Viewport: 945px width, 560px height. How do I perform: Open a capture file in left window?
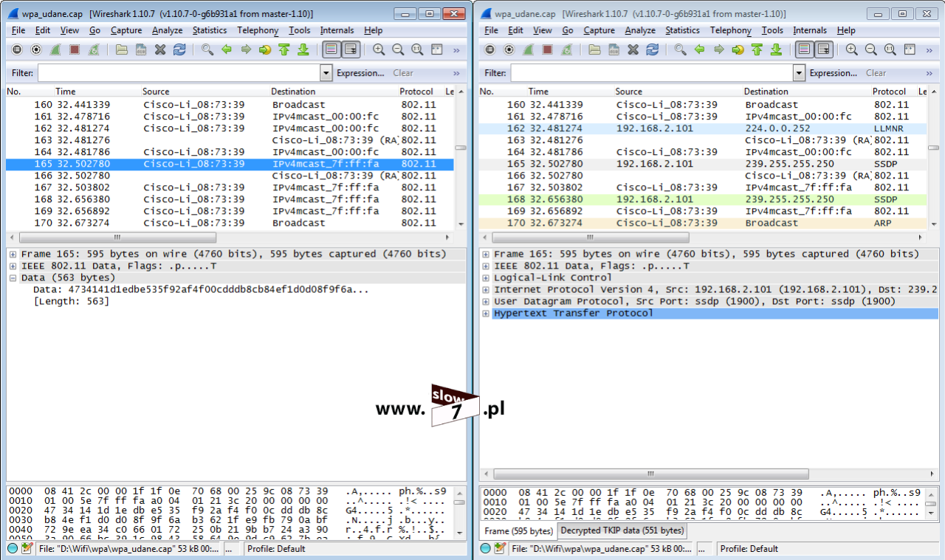(x=122, y=49)
